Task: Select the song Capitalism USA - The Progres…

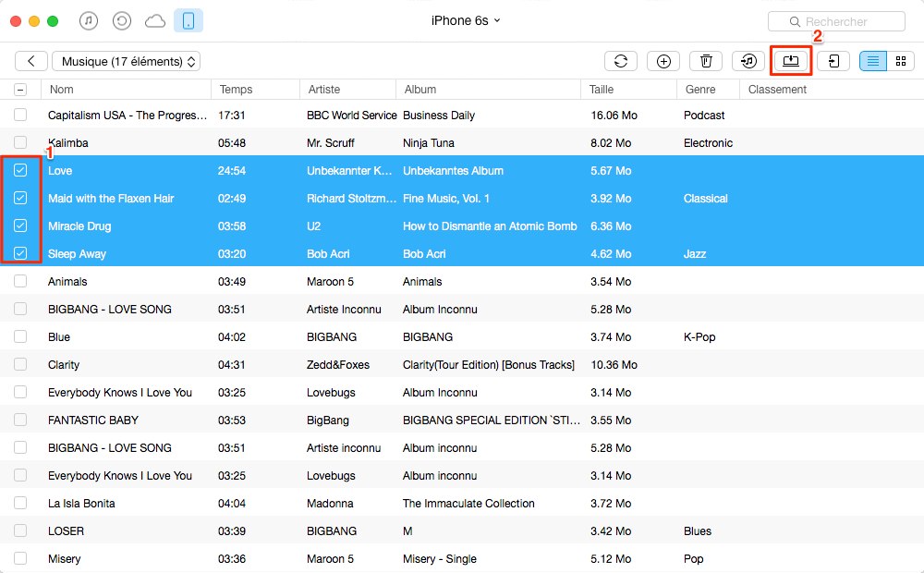Action: click(x=128, y=116)
